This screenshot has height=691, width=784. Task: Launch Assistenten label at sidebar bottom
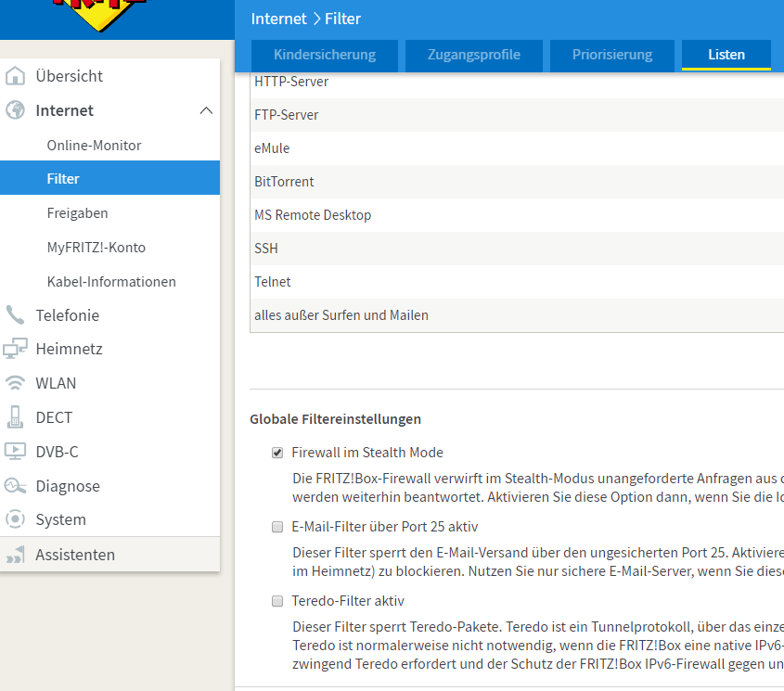75,555
